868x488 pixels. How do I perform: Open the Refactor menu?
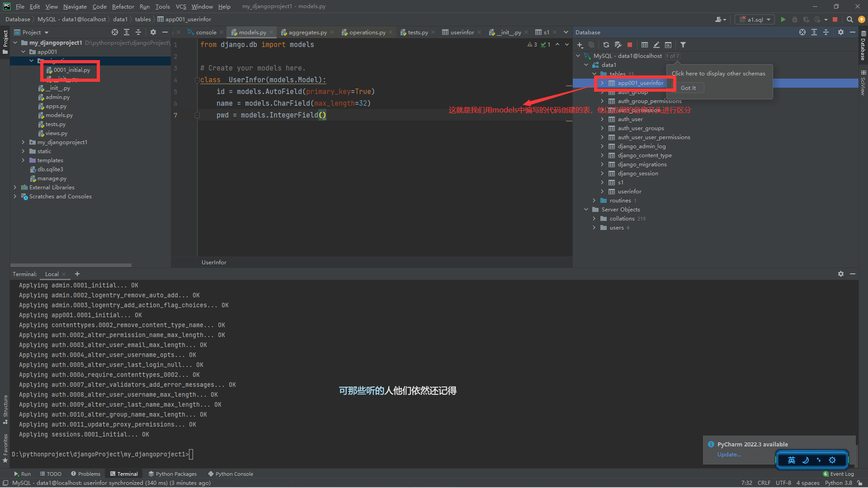coord(123,6)
